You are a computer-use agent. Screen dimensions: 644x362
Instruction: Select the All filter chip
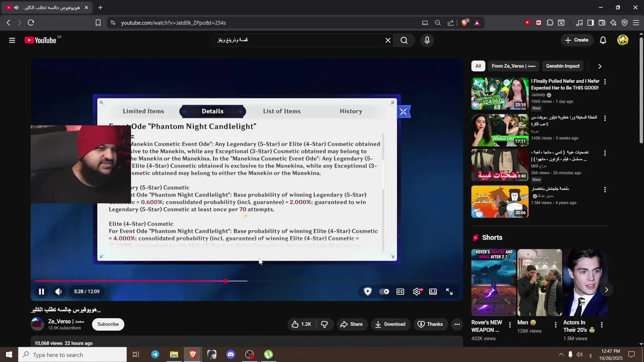(478, 66)
